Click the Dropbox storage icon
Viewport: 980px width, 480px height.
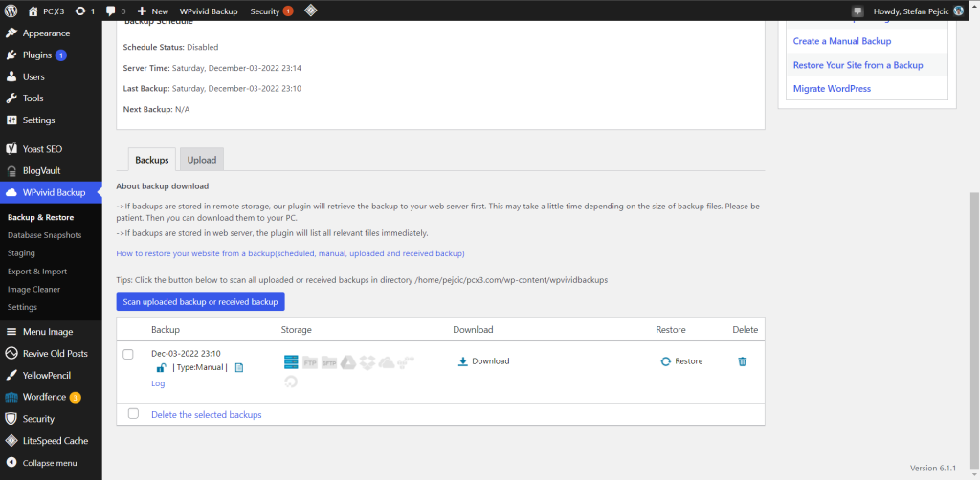367,362
